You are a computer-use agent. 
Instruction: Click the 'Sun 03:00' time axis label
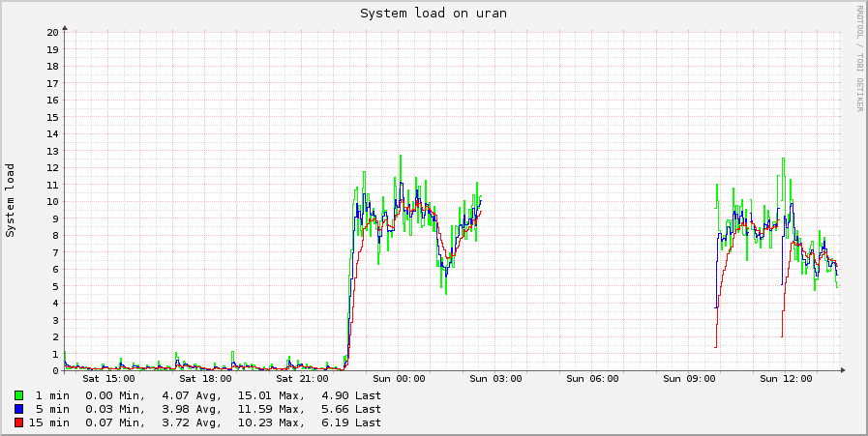point(496,379)
